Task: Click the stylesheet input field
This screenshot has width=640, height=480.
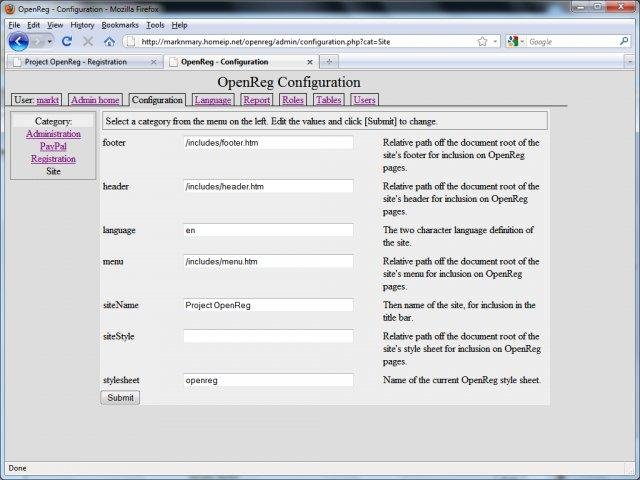Action: tap(268, 380)
